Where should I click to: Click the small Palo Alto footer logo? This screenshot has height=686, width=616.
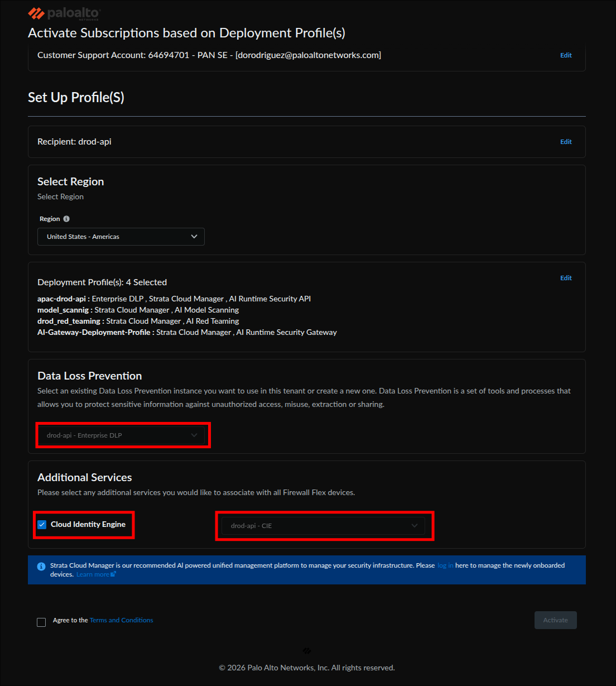pyautogui.click(x=307, y=651)
